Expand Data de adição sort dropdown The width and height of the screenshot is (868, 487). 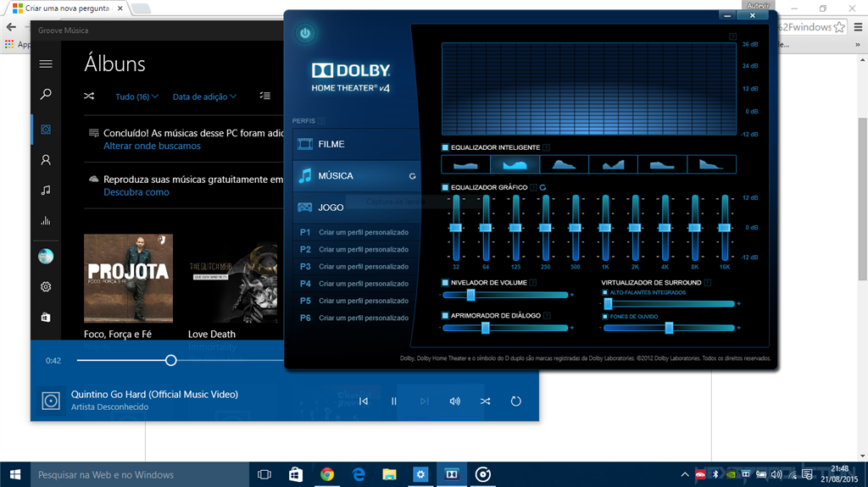tap(204, 97)
